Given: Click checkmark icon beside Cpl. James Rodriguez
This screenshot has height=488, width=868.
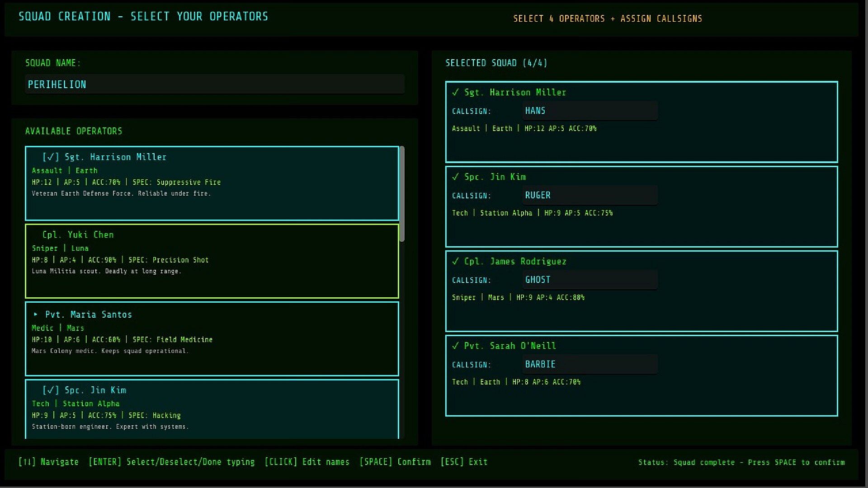Looking at the screenshot, I should (455, 261).
